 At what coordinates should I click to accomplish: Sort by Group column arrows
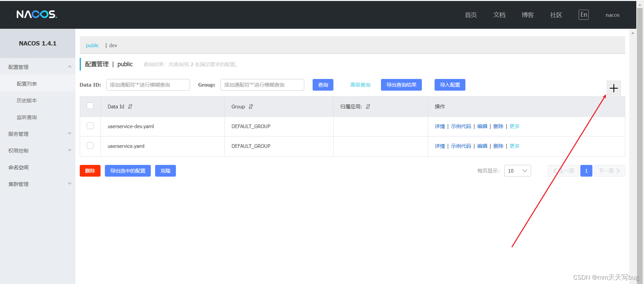[x=251, y=106]
